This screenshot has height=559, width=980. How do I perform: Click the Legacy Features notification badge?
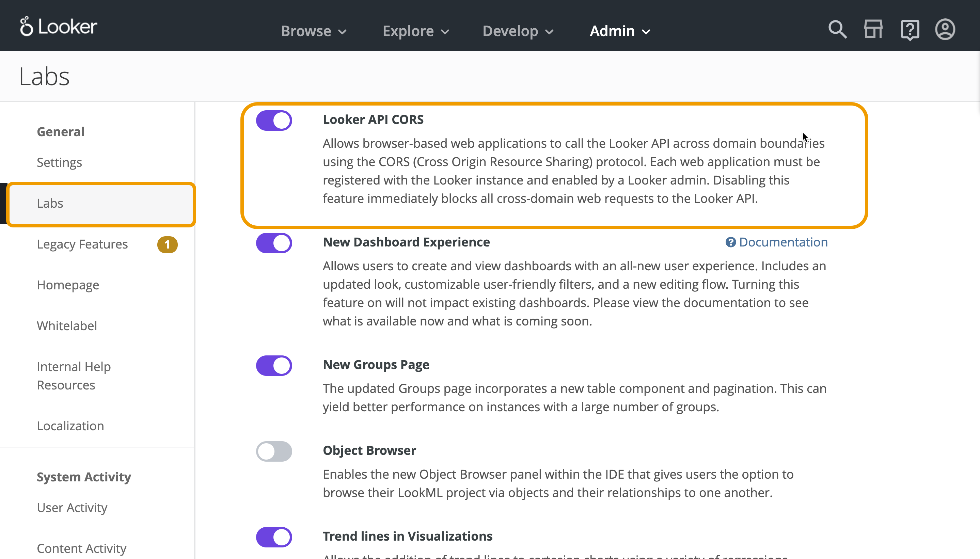[x=167, y=244]
